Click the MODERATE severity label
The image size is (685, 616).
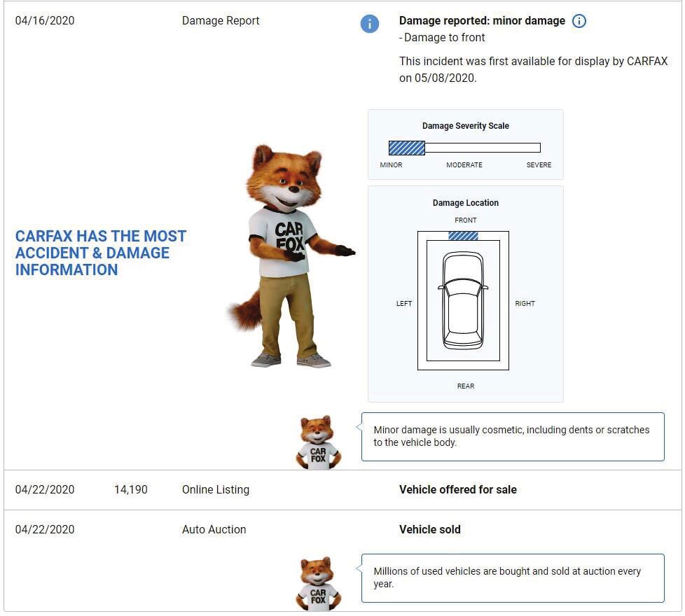point(464,165)
